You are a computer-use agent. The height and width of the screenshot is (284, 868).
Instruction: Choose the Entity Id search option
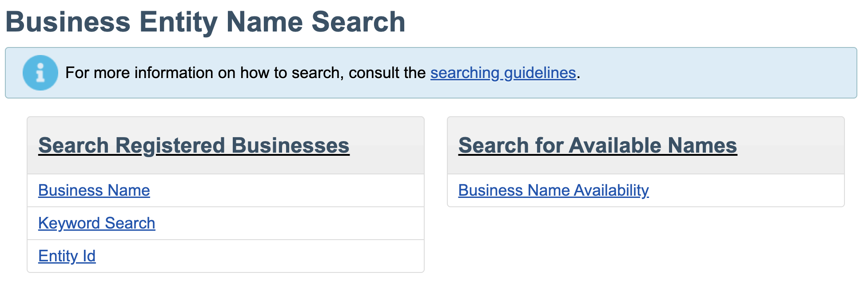(67, 256)
